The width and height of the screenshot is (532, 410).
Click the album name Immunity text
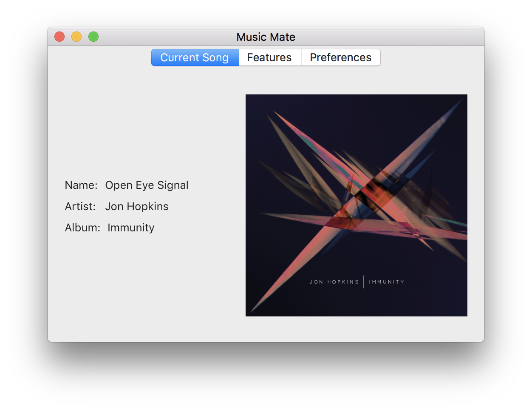(131, 228)
